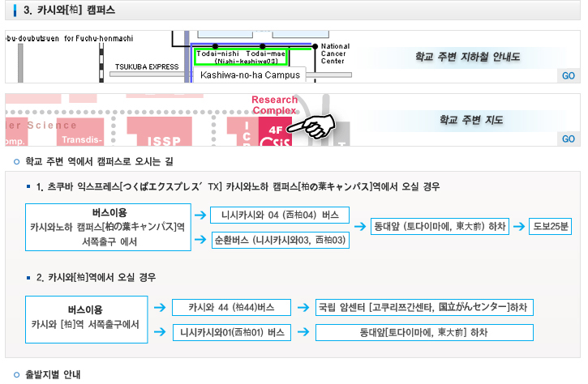
Task: Click National Cancer Center stop on map
Action: click(x=334, y=53)
